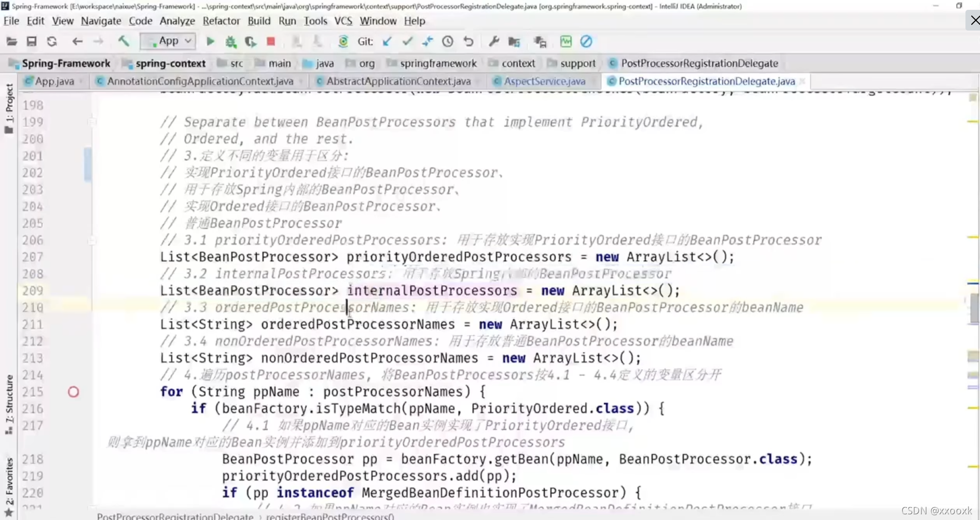Screen dimensions: 980x520
Task: Debug the App with the bug icon
Action: (x=230, y=41)
